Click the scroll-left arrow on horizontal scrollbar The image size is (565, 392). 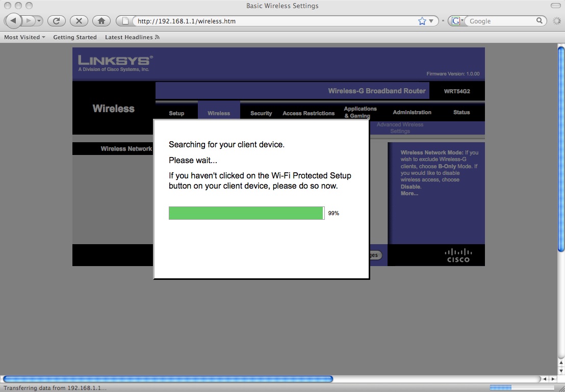545,379
